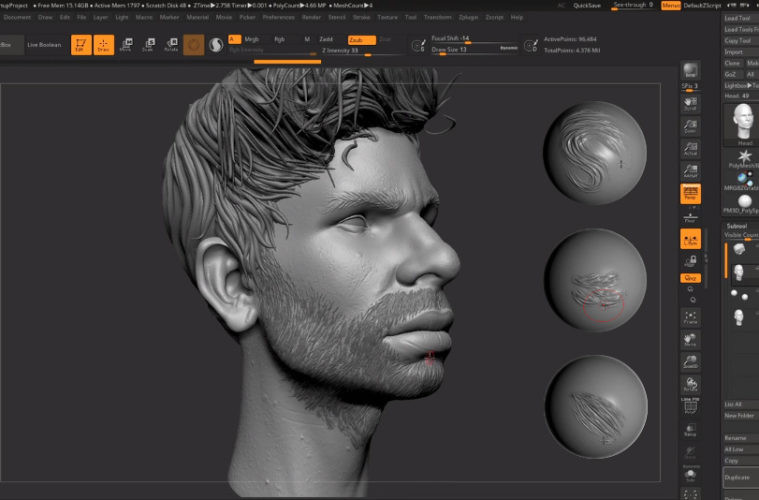Select the Rotate transform tool

coord(171,44)
